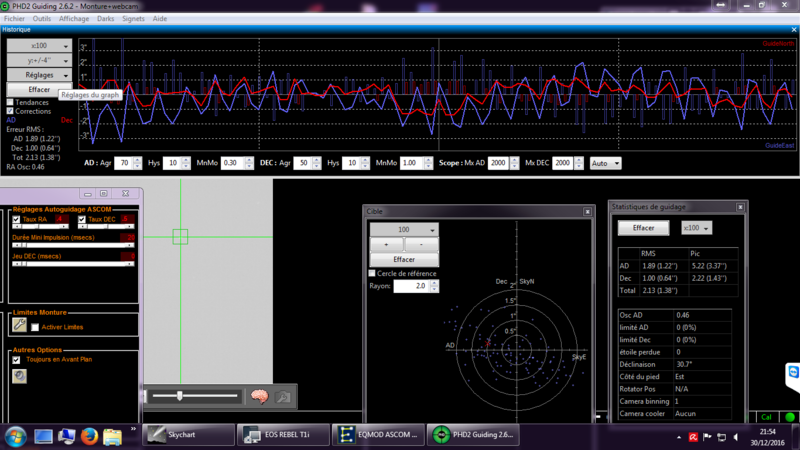Open Windows Start menu orb
This screenshot has height=450, width=800.
click(x=16, y=436)
